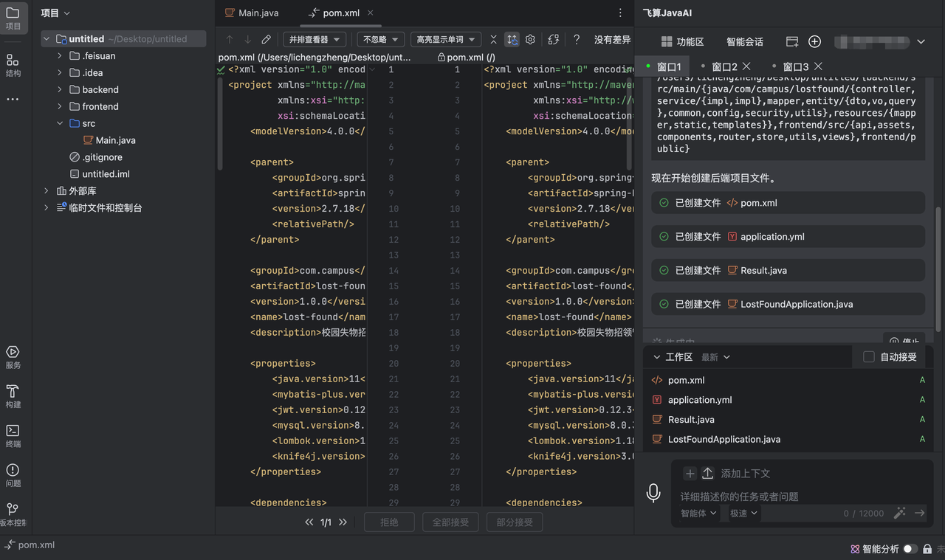Screen dimensions: 945x560
Task: Toggle the 智能分析 switch
Action: 910,549
